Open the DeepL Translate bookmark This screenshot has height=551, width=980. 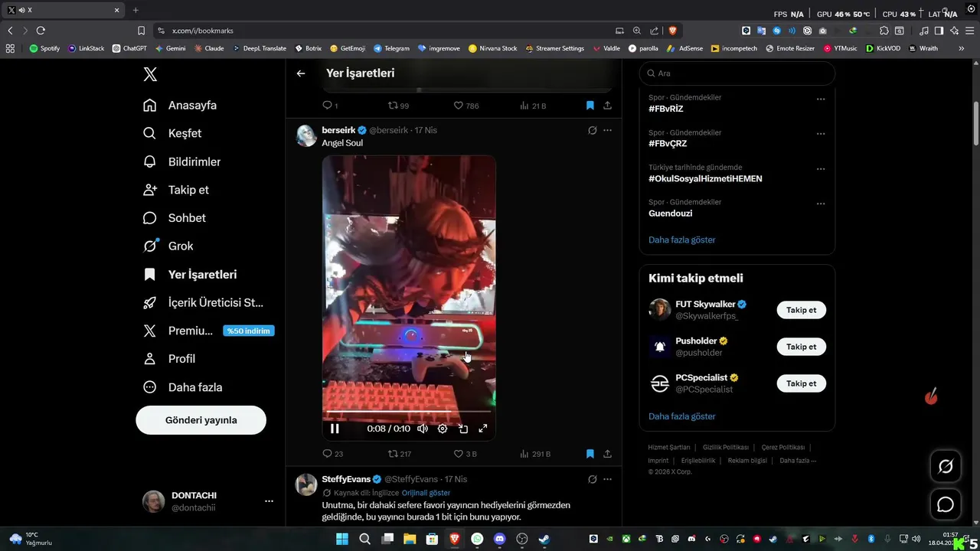coord(259,48)
